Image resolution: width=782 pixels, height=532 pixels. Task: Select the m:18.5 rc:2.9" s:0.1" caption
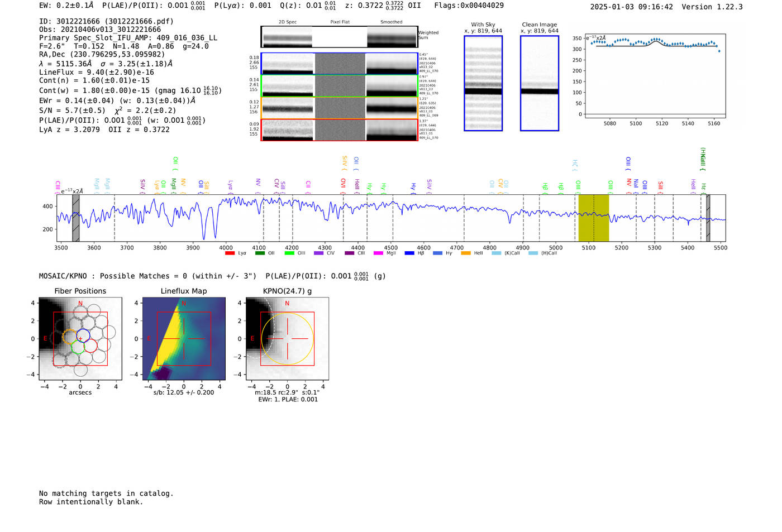click(287, 392)
